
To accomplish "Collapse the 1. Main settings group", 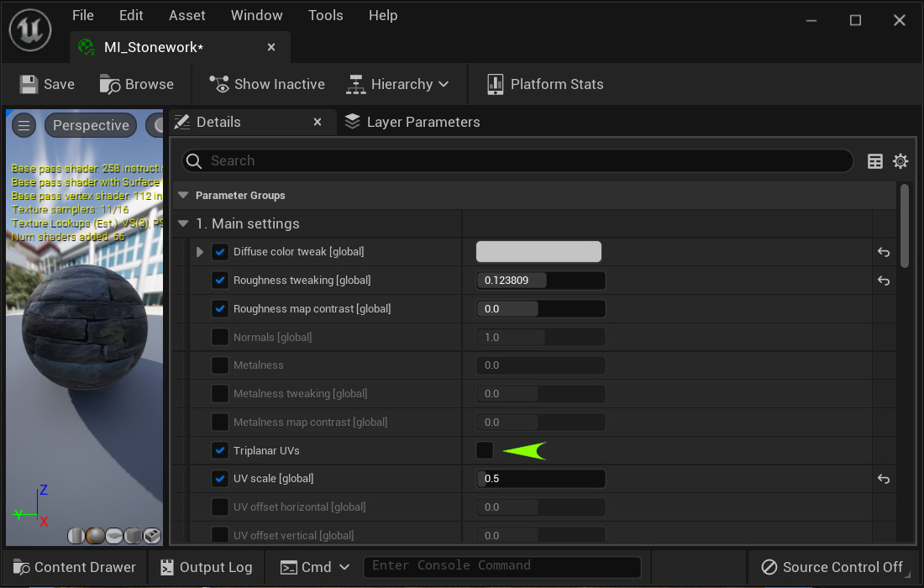I will [x=184, y=224].
